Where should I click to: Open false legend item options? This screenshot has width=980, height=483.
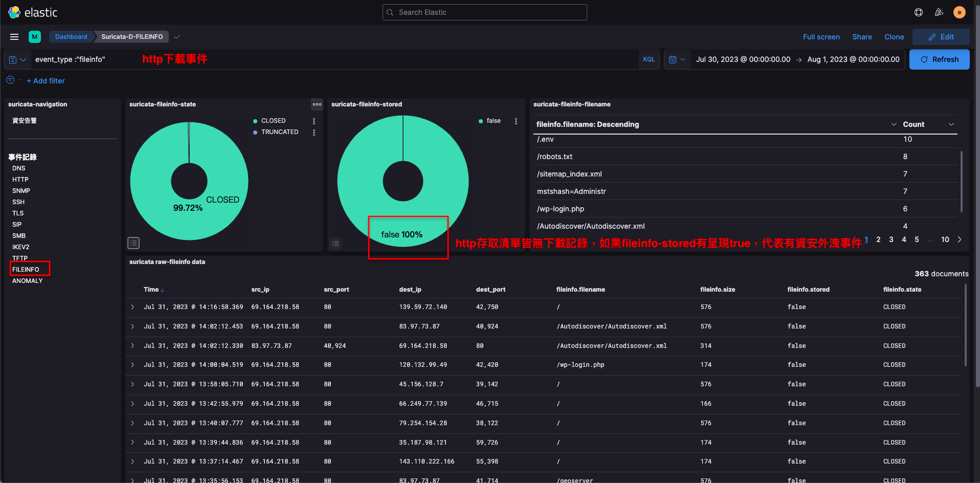click(x=516, y=121)
